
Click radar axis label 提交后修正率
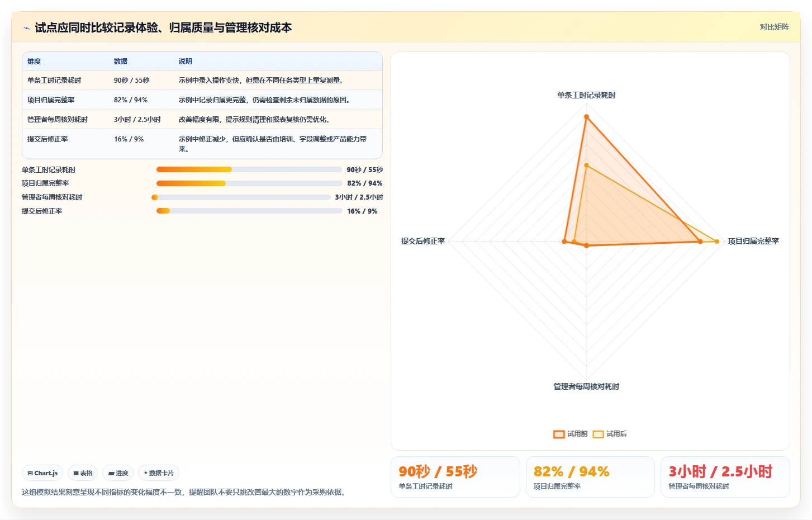[x=423, y=242]
